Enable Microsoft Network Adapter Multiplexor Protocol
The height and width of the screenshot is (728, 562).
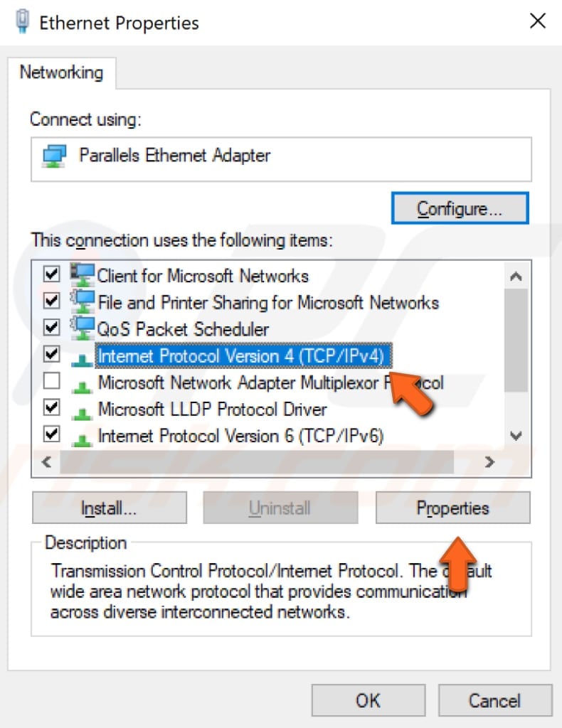[51, 382]
